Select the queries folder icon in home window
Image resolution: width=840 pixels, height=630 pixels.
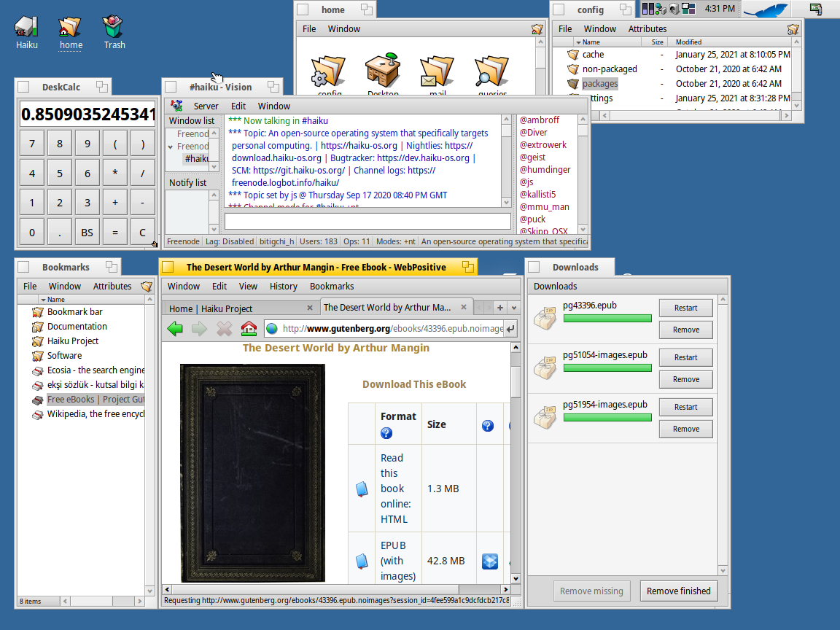click(491, 71)
